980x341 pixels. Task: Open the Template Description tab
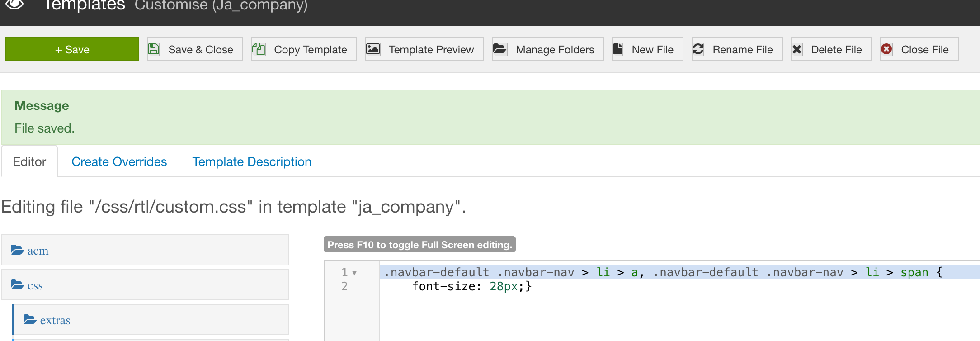[x=252, y=162]
